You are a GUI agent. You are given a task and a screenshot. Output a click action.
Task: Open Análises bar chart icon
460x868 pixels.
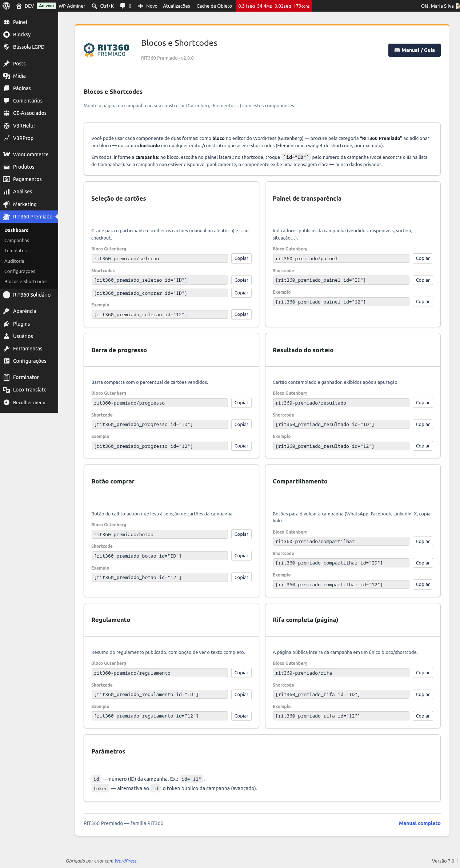coord(7,192)
